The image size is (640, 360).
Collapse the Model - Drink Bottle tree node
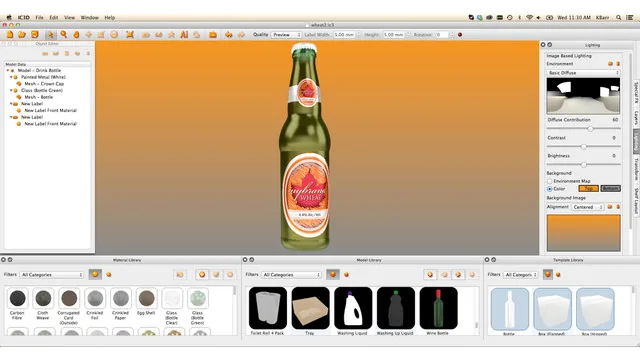7,71
